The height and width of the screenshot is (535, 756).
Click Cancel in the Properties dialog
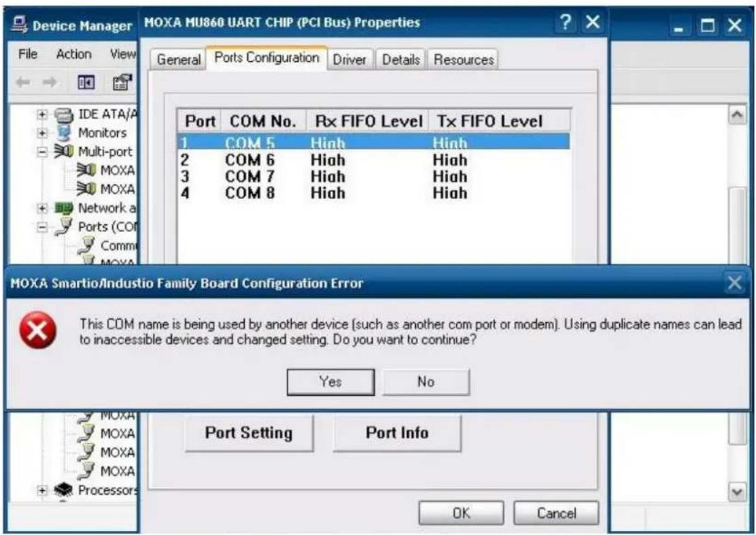tap(556, 513)
